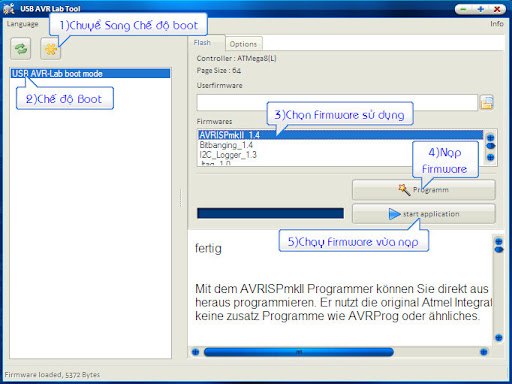The width and height of the screenshot is (512, 384).
Task: Click the horizontal scrollbar thumb in log
Action: tap(299, 352)
